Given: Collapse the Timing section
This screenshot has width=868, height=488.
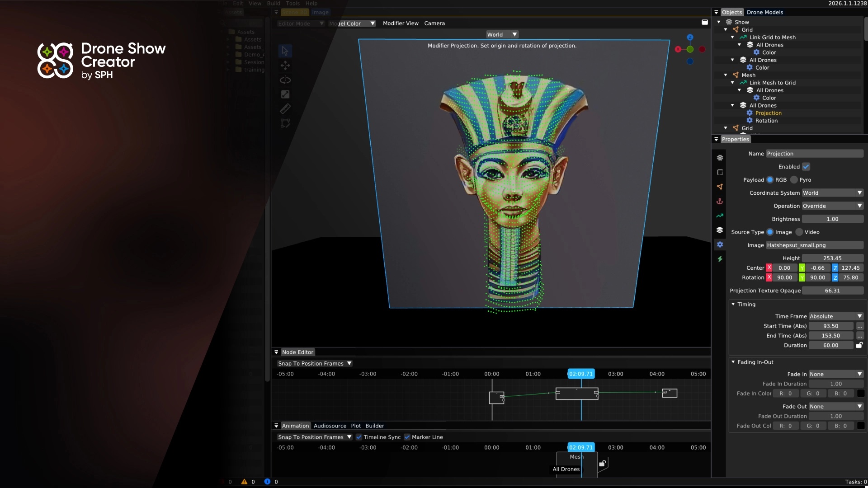Looking at the screenshot, I should point(733,305).
